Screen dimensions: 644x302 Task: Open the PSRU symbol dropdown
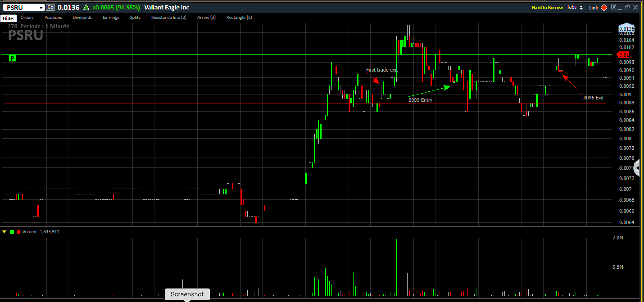(x=41, y=8)
